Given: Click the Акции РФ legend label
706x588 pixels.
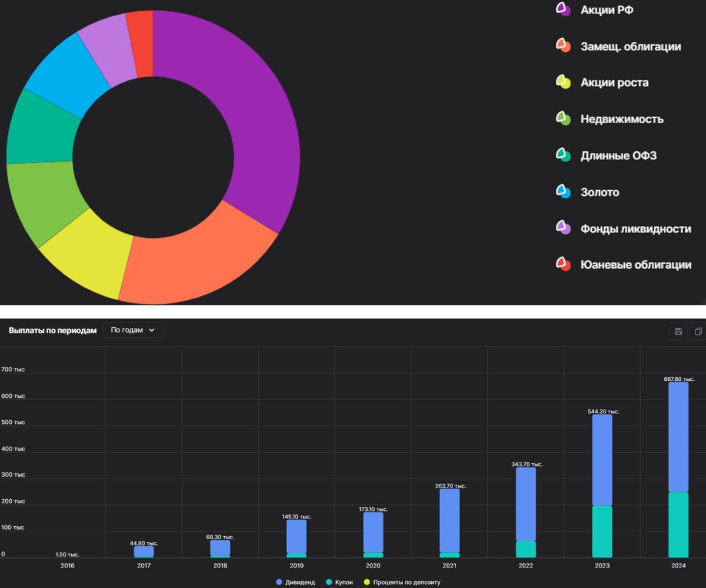Looking at the screenshot, I should click(607, 9).
